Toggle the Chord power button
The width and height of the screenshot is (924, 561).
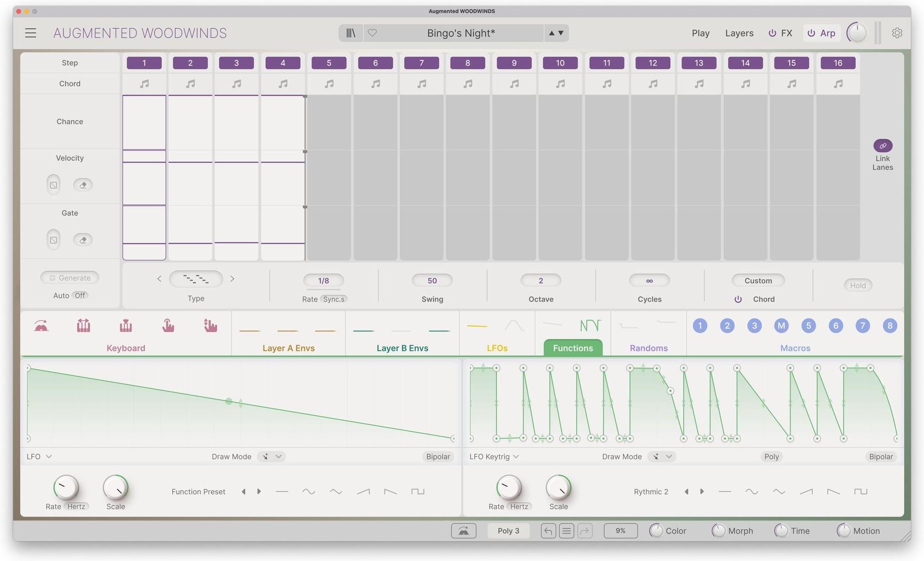(738, 299)
